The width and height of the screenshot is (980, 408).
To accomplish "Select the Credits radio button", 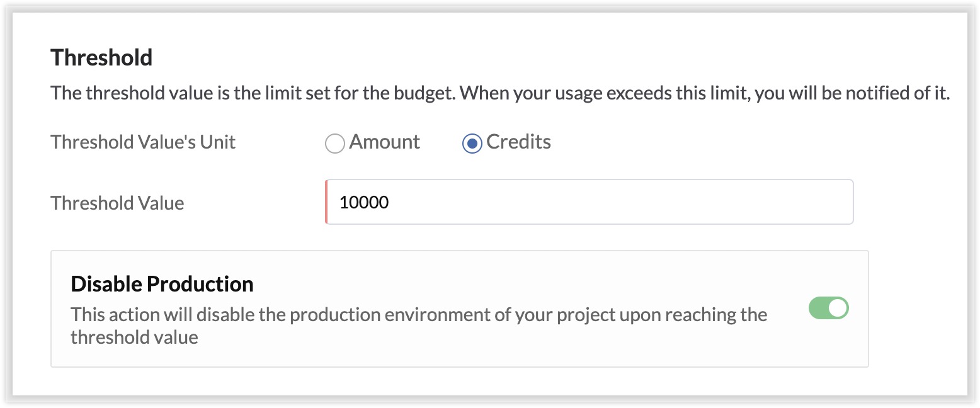I will [x=472, y=144].
